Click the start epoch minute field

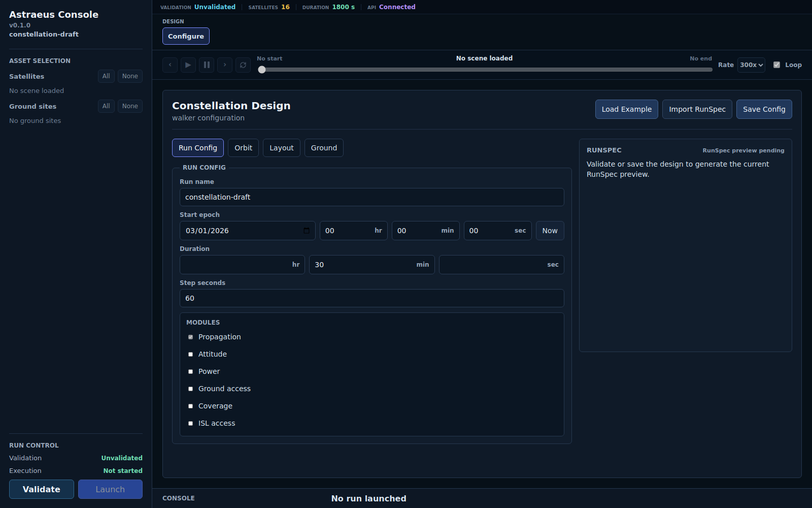pyautogui.click(x=426, y=231)
